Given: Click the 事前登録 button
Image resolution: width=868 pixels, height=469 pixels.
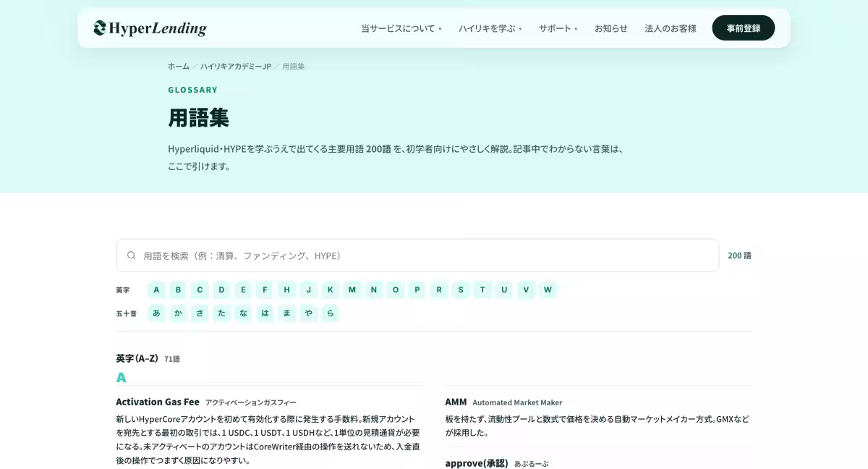Looking at the screenshot, I should 743,28.
